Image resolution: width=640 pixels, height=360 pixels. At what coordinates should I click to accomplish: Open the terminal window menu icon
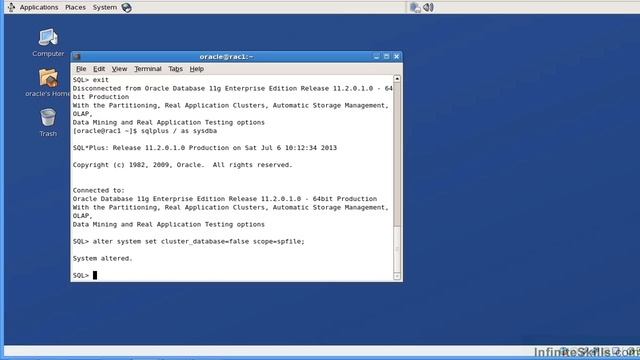77,56
